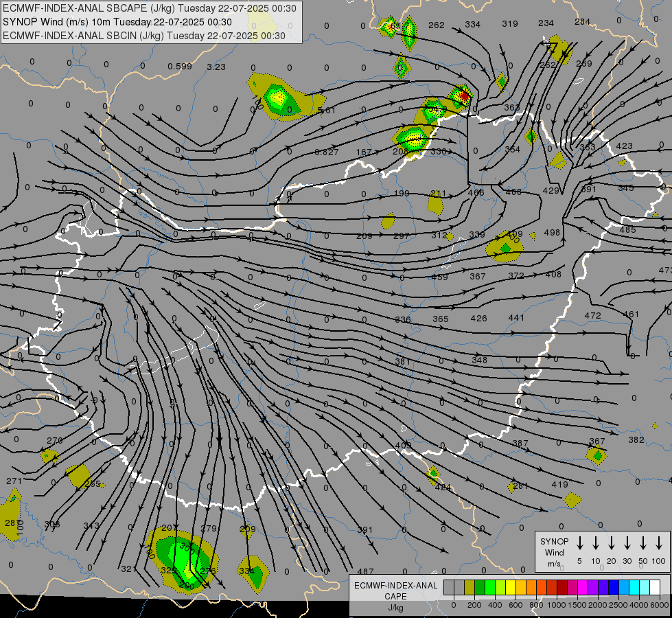This screenshot has width=672, height=618.
Task: Click the 343 value near the bottom left
Action: coord(91,525)
